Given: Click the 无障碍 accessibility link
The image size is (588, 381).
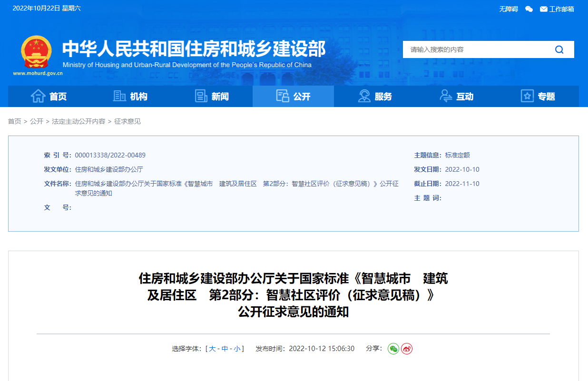Looking at the screenshot, I should tap(509, 9).
